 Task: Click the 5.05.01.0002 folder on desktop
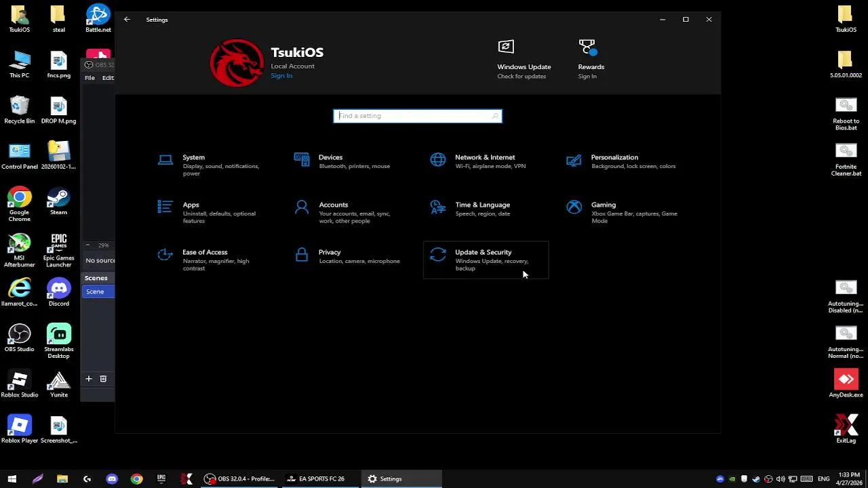[846, 64]
